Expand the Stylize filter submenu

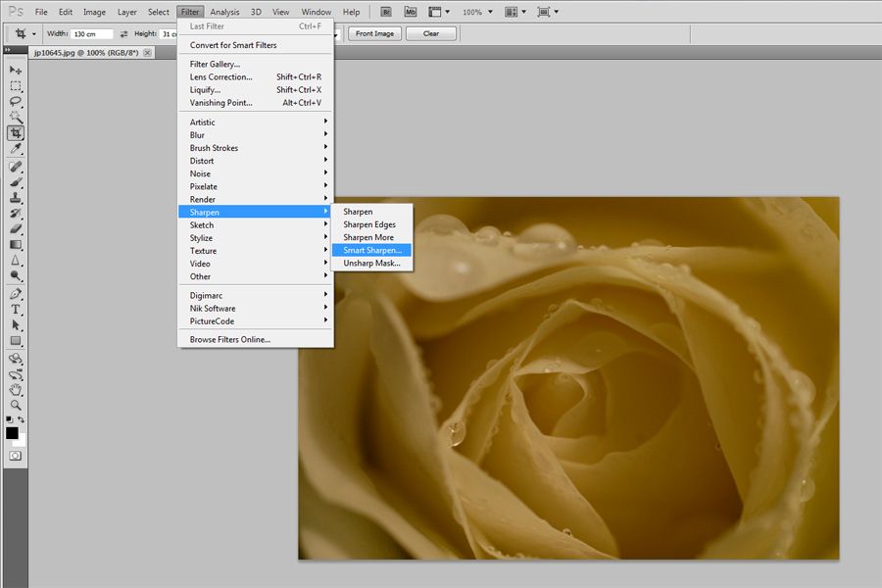[x=256, y=238]
